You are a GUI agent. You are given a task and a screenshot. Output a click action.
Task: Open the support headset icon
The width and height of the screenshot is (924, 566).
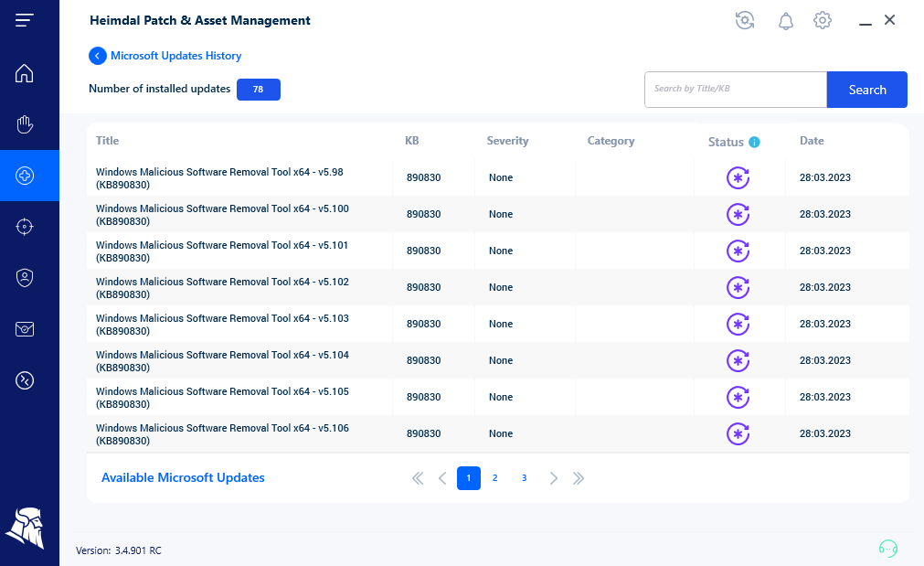point(888,549)
